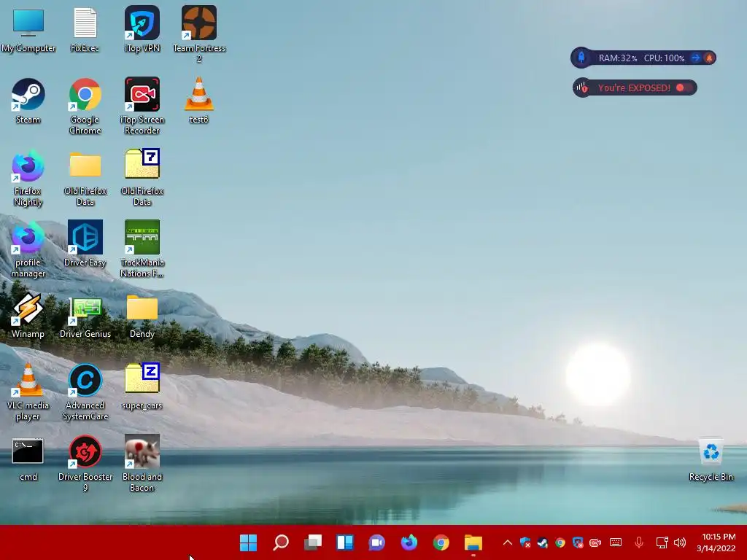The height and width of the screenshot is (560, 747).
Task: Open the Windows Start menu
Action: click(248, 542)
